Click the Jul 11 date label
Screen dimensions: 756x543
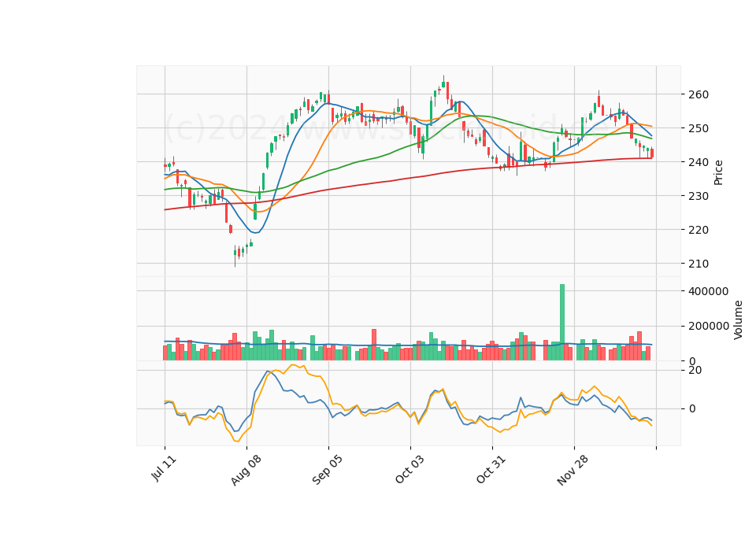[x=164, y=468]
